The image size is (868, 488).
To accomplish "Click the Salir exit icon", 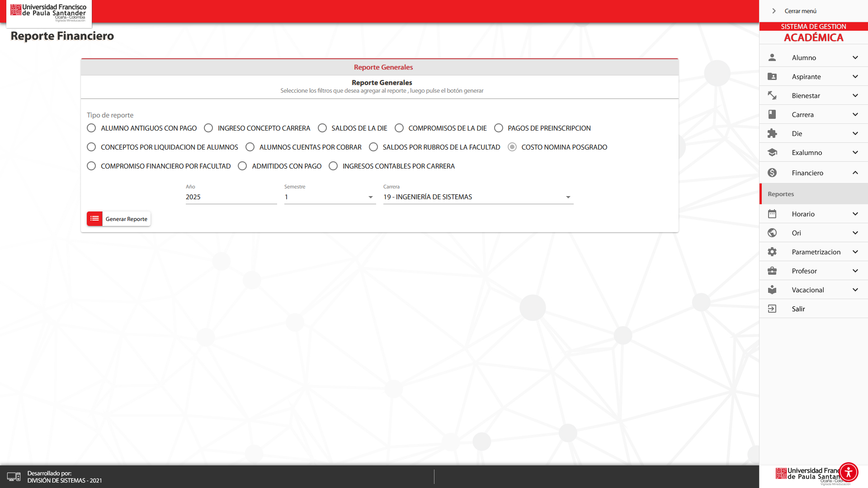I will 772,309.
